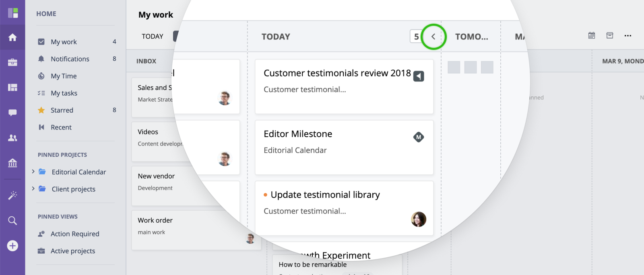Open the people icon in the left rail
Viewport: 644px width, 275px height.
coord(12,138)
